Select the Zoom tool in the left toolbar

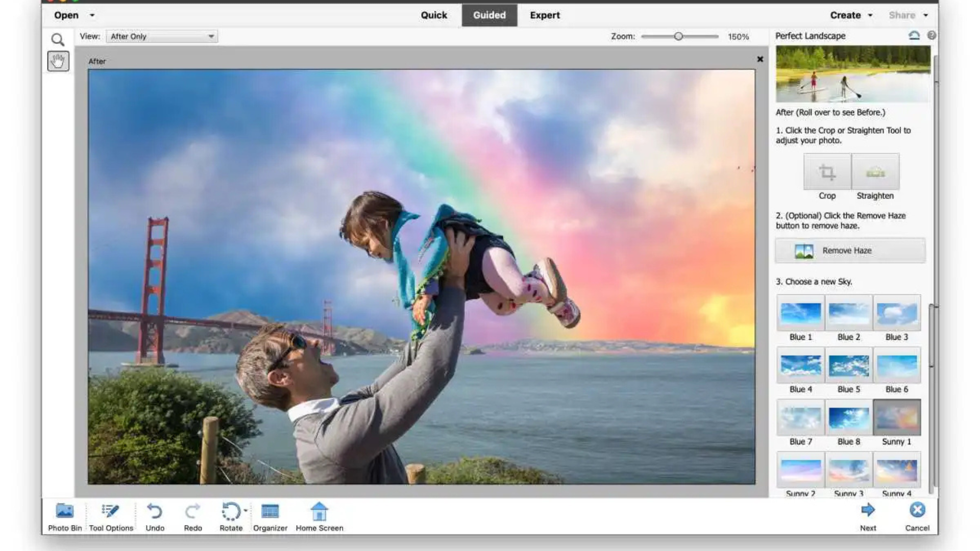58,39
